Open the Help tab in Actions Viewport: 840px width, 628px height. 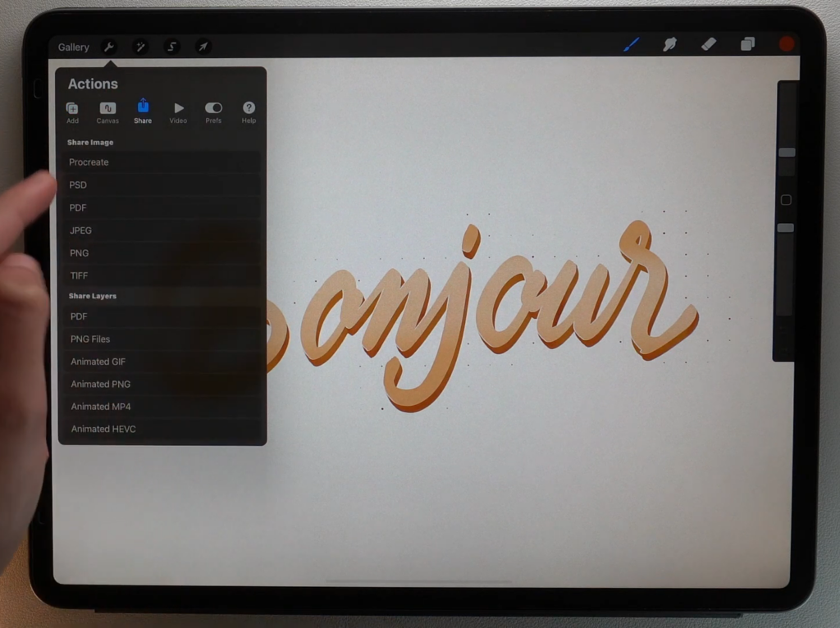249,112
